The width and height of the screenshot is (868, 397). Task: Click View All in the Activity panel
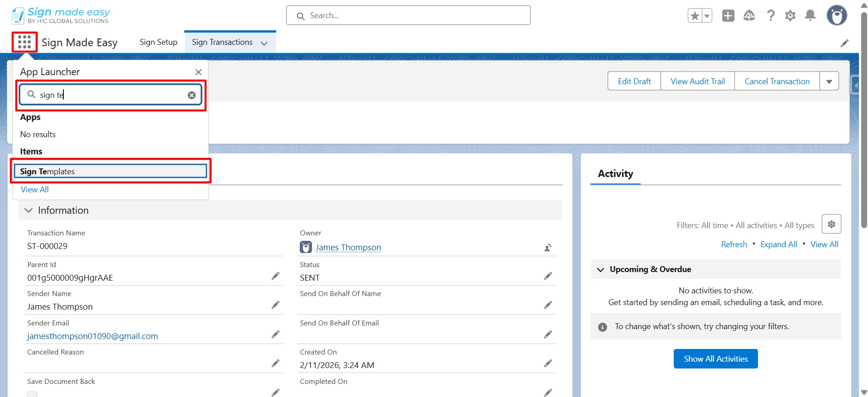(x=825, y=244)
